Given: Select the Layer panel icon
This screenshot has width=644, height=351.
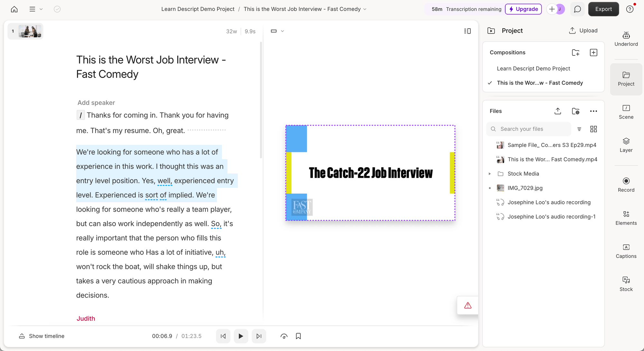Looking at the screenshot, I should pyautogui.click(x=626, y=145).
